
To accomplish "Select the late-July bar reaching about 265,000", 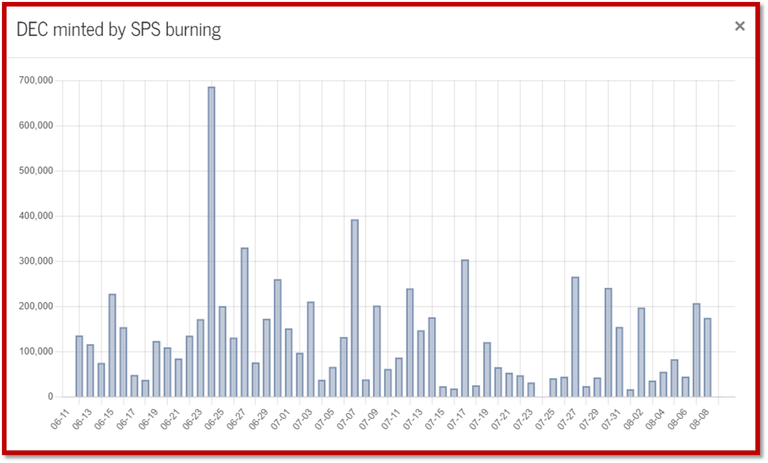I will (575, 337).
